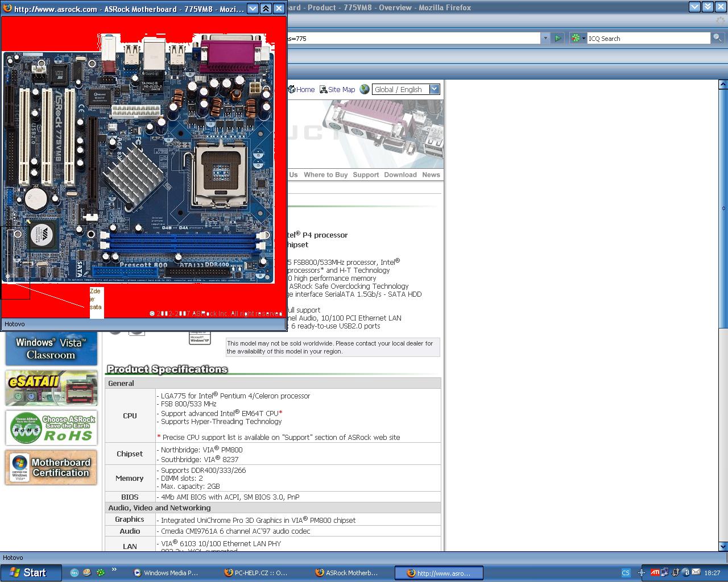Click the Integrated UniChrome Pro graphics line
Screen dimensions: 728x582
tap(257, 520)
